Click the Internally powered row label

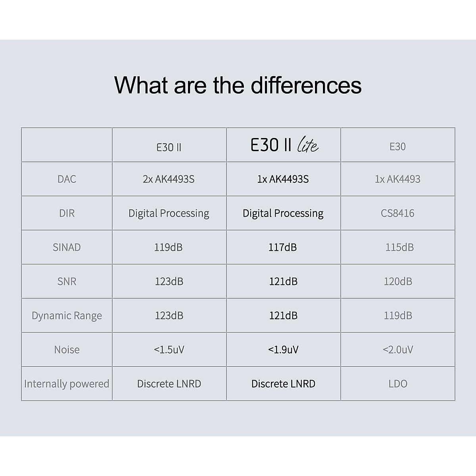tap(67, 384)
